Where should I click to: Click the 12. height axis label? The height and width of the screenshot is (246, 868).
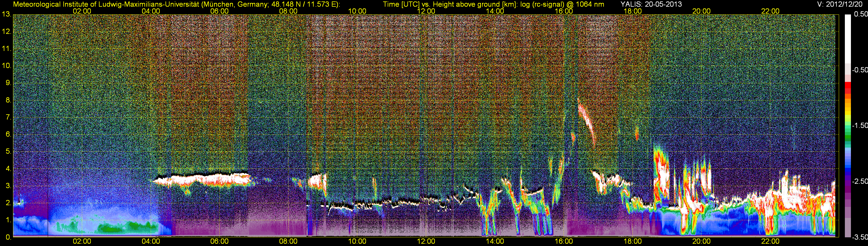[6, 32]
